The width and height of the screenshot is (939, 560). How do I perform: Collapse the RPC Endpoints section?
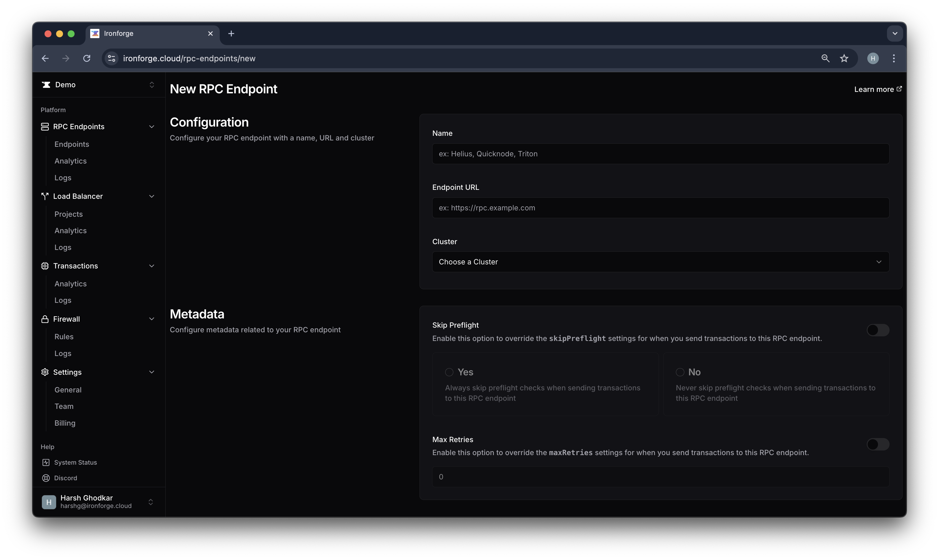coord(152,126)
